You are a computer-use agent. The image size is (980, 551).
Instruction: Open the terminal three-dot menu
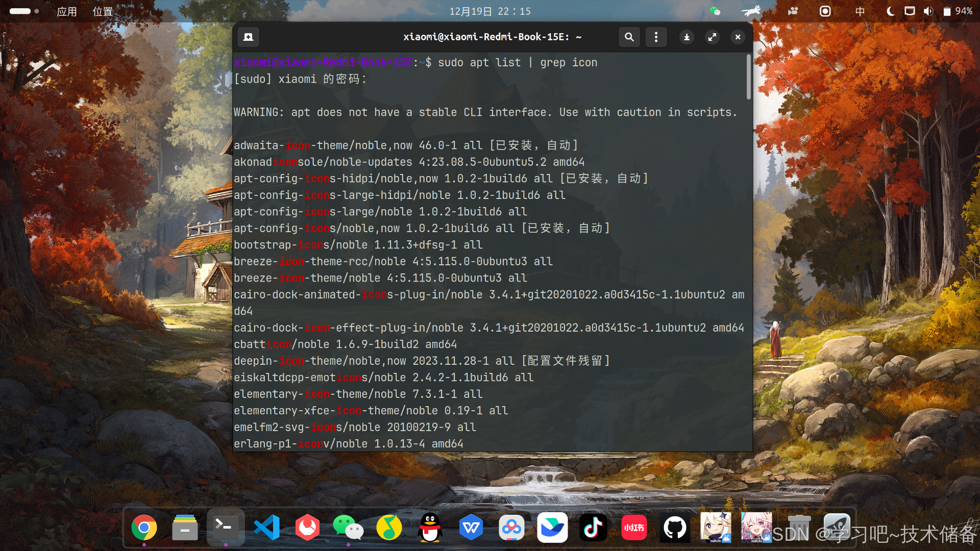pos(656,37)
